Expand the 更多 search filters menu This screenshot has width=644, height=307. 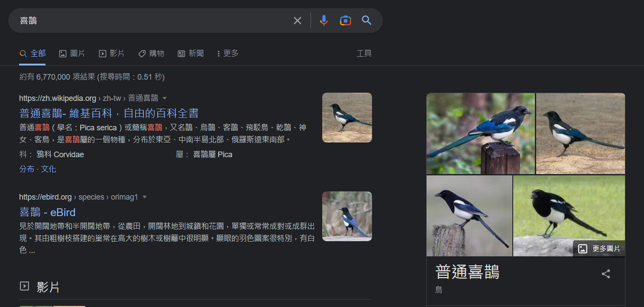[x=228, y=54]
